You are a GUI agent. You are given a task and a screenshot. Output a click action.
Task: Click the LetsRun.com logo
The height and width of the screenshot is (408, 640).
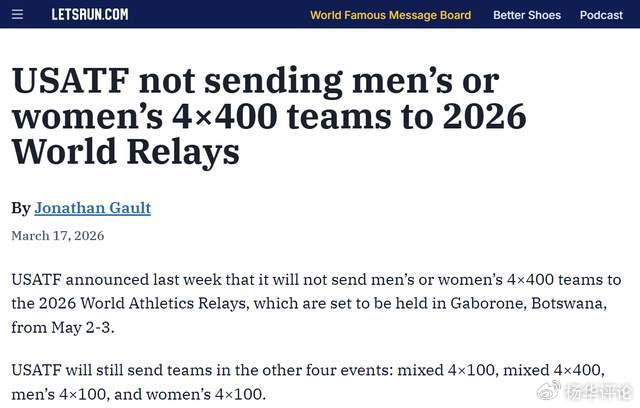[90, 15]
